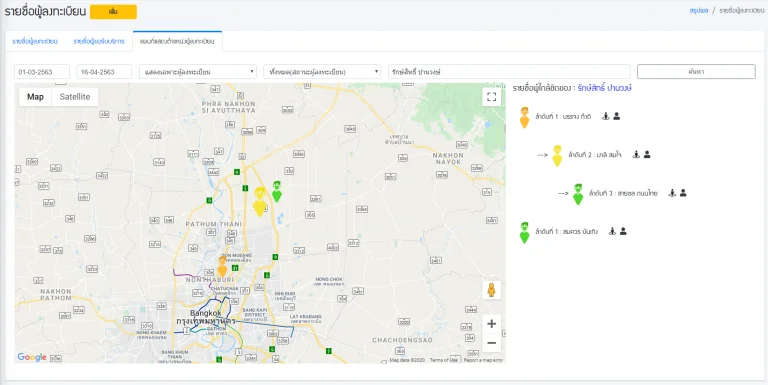Viewport: 768px width, 385px height.
Task: Click the PATHUM THANI label on map
Action: click(214, 224)
